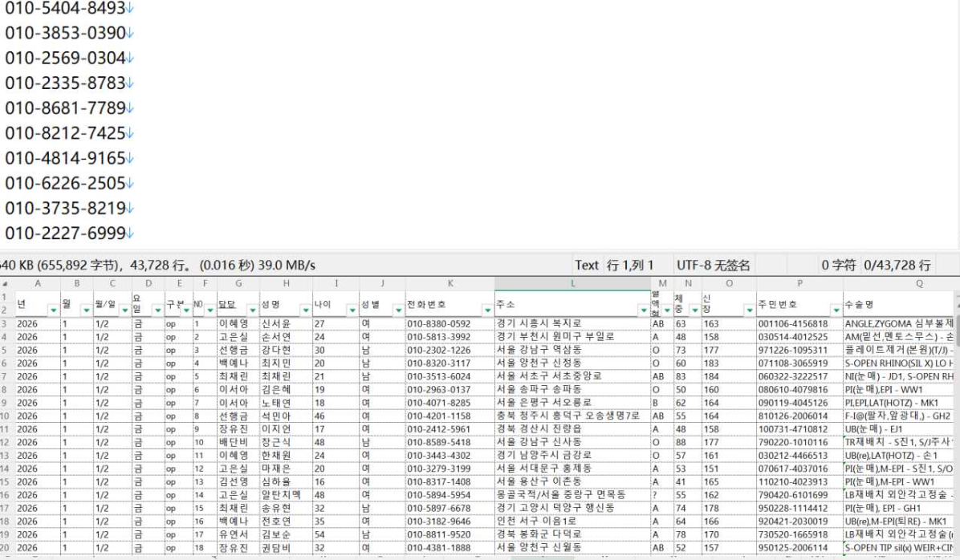The image size is (960, 560).
Task: Select the cell with name 강다현
Action: [x=286, y=350]
